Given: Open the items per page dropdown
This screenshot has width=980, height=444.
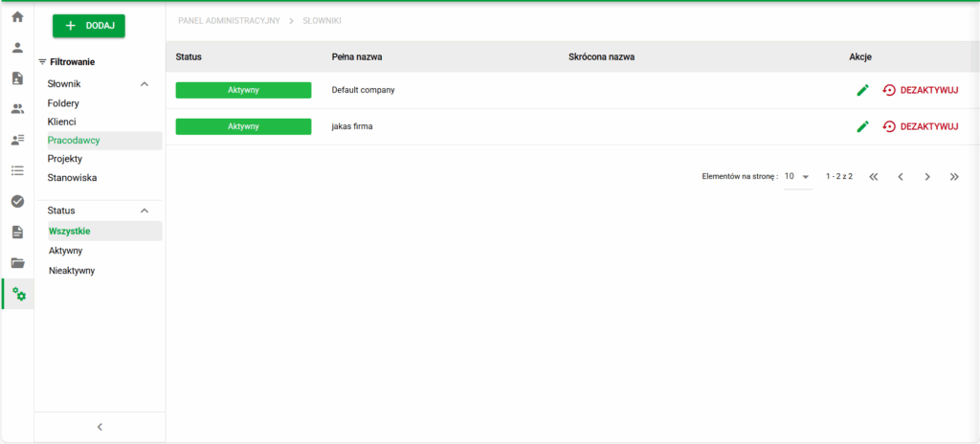Looking at the screenshot, I should pyautogui.click(x=796, y=177).
